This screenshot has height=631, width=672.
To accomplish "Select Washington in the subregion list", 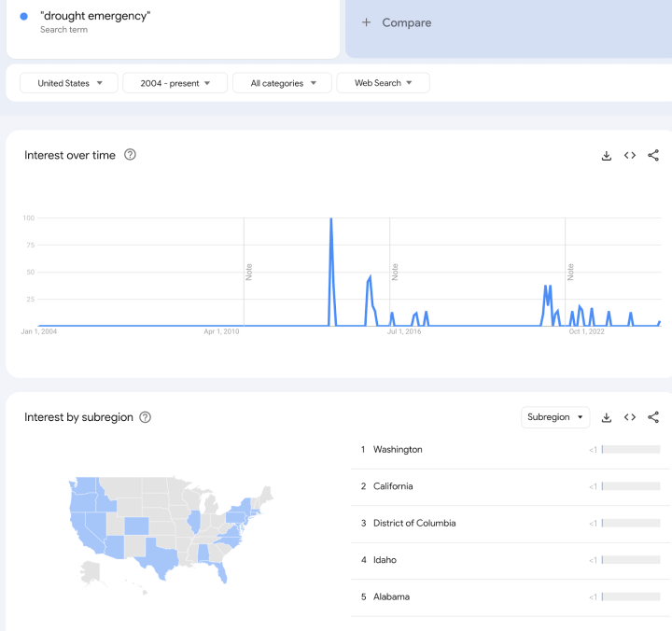I will (398, 450).
